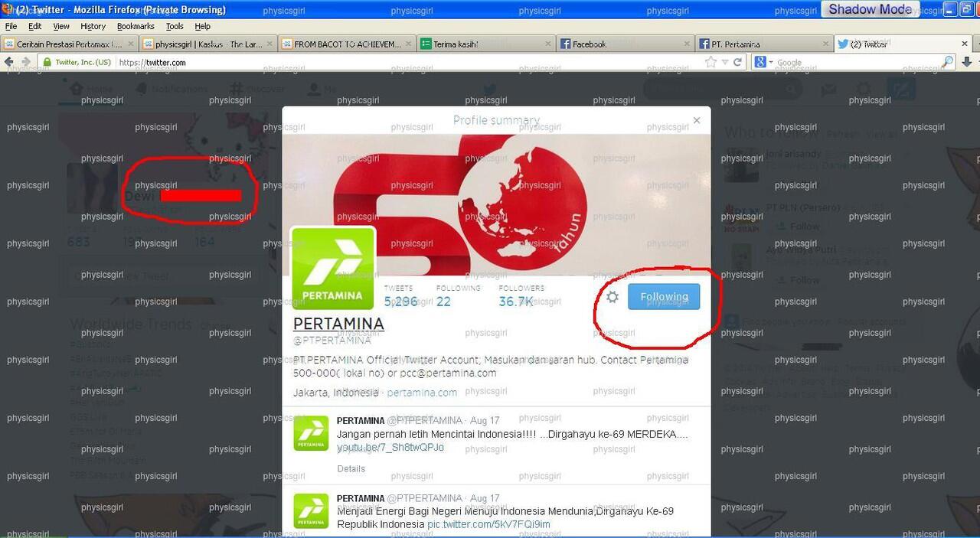Select the "Jakarta, Indonesia" location text
The width and height of the screenshot is (980, 538).
tap(335, 393)
